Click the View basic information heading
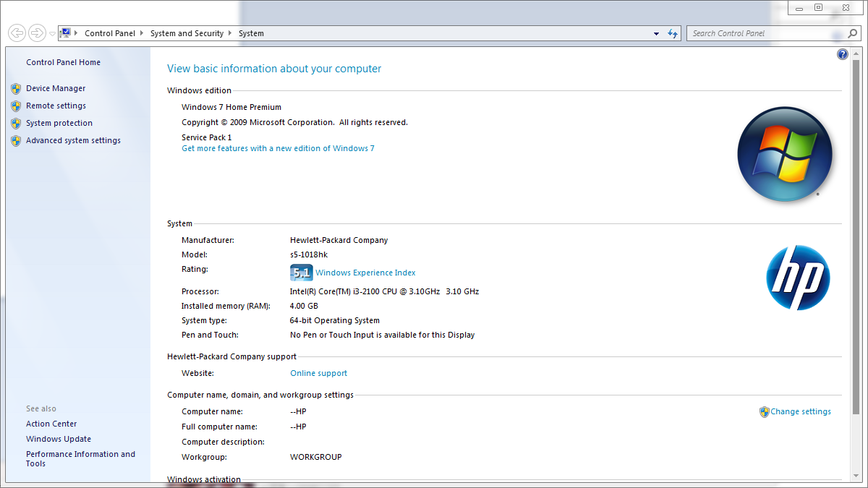The height and width of the screenshot is (488, 868). click(x=274, y=69)
